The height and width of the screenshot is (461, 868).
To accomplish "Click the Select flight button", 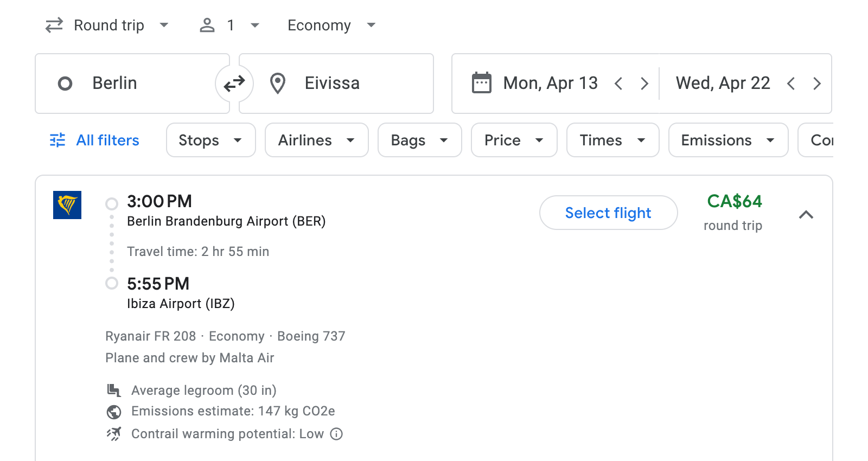I will point(608,213).
